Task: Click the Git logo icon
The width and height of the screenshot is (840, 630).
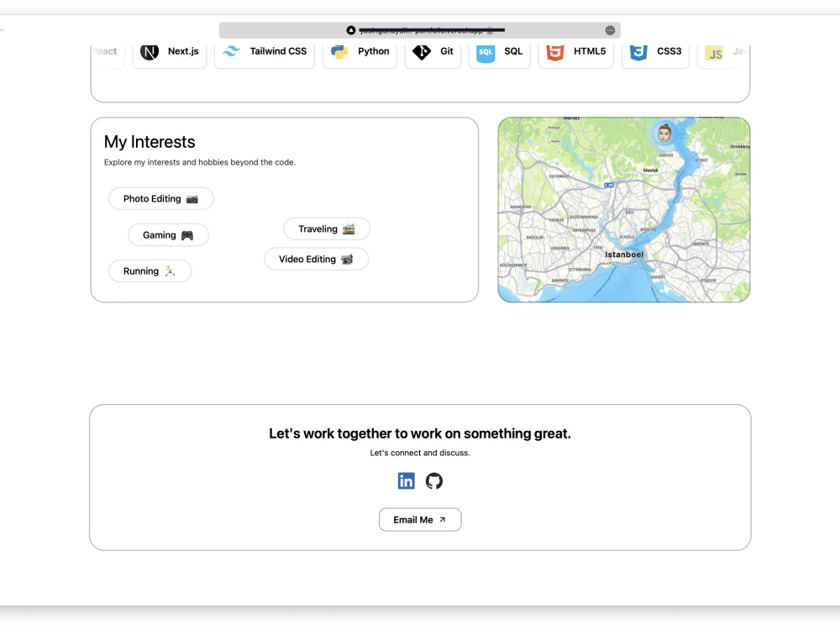Action: point(422,51)
